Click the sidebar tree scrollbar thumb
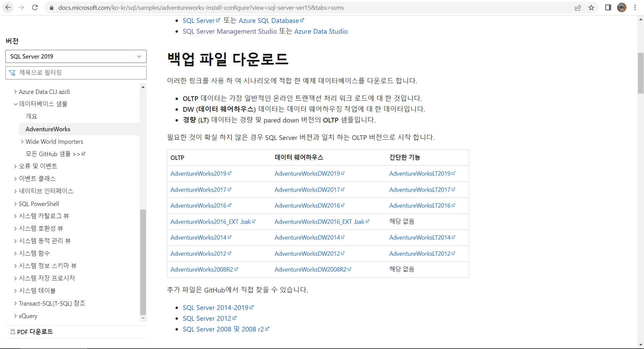Screen dimensions: 644x349 (143, 262)
